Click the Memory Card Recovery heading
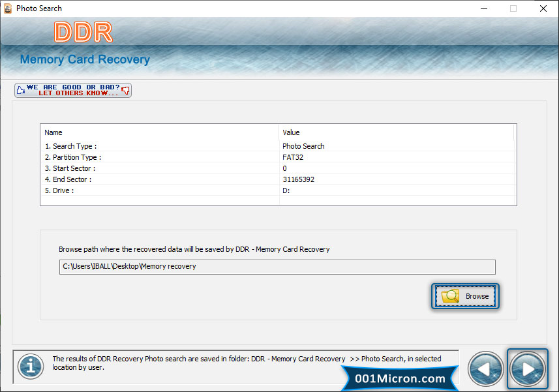The width and height of the screenshot is (559, 392). pos(85,60)
